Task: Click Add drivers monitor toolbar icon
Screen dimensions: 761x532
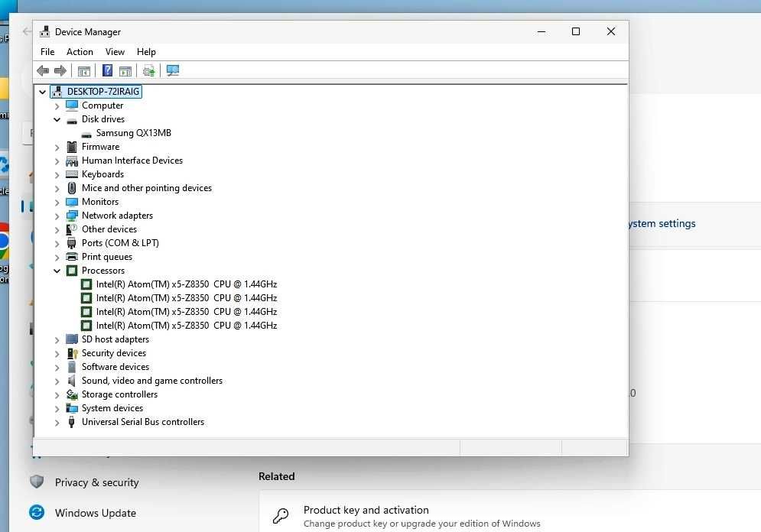Action: tap(173, 71)
